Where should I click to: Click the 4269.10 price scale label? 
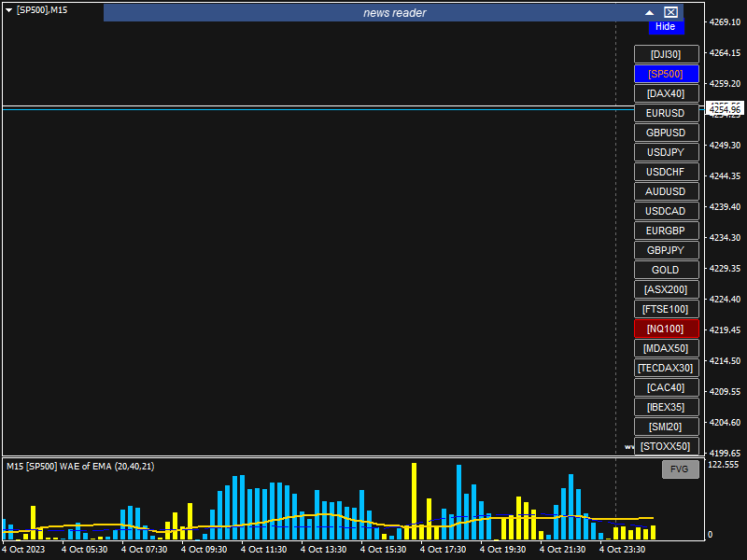point(725,21)
